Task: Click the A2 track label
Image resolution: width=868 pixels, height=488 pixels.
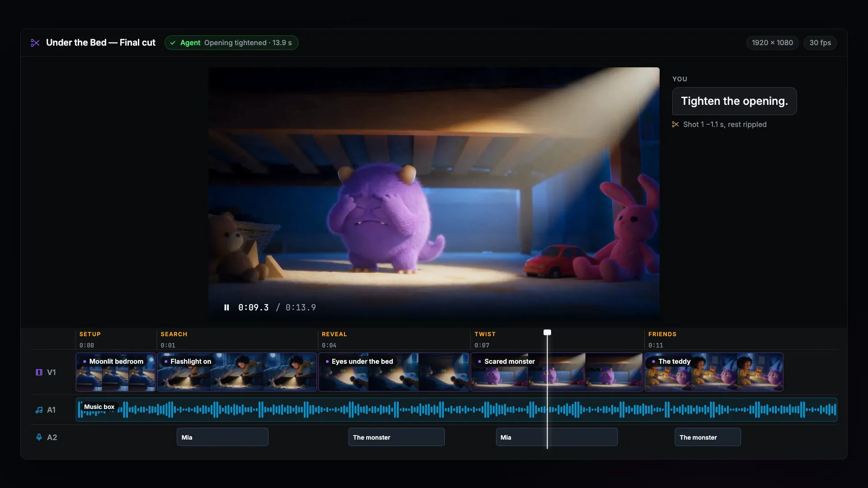Action: [x=52, y=437]
